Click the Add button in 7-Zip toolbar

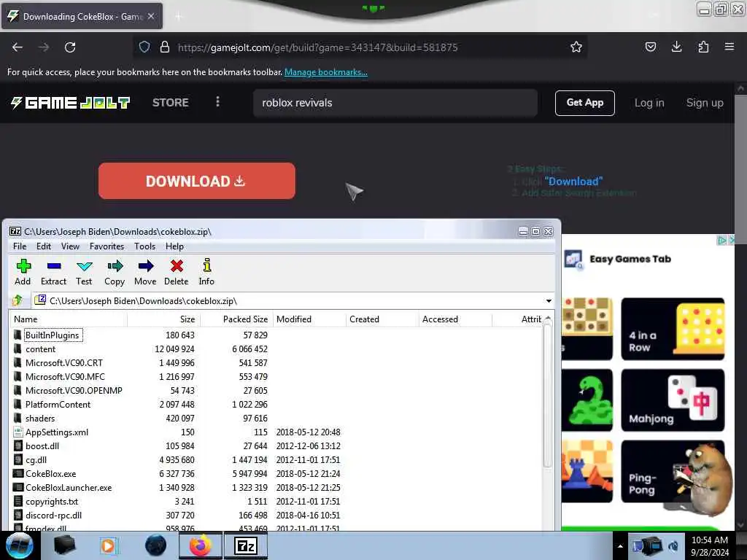23,273
